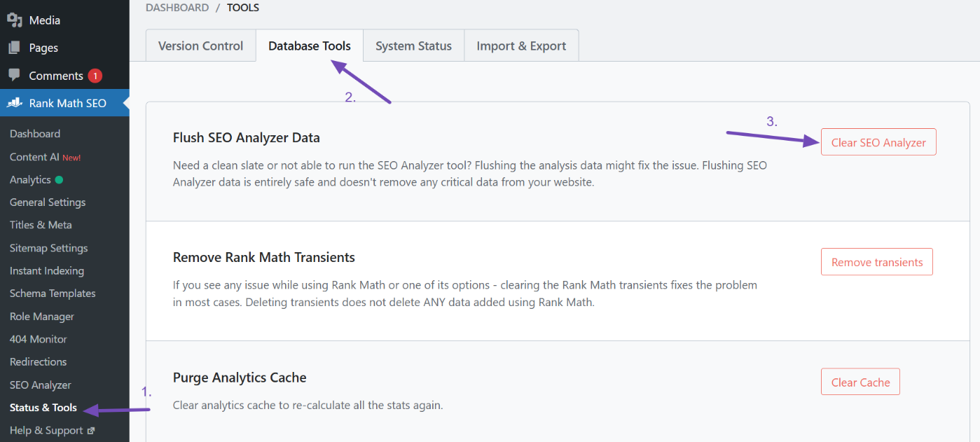Click the green Analytics status dot
980x442 pixels.
coord(59,180)
